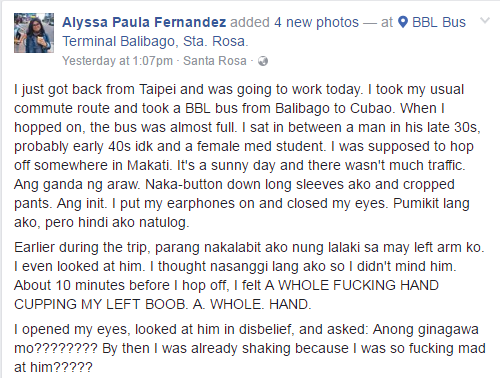Open the post options chevron menu
This screenshot has height=378, width=500.
(x=485, y=21)
